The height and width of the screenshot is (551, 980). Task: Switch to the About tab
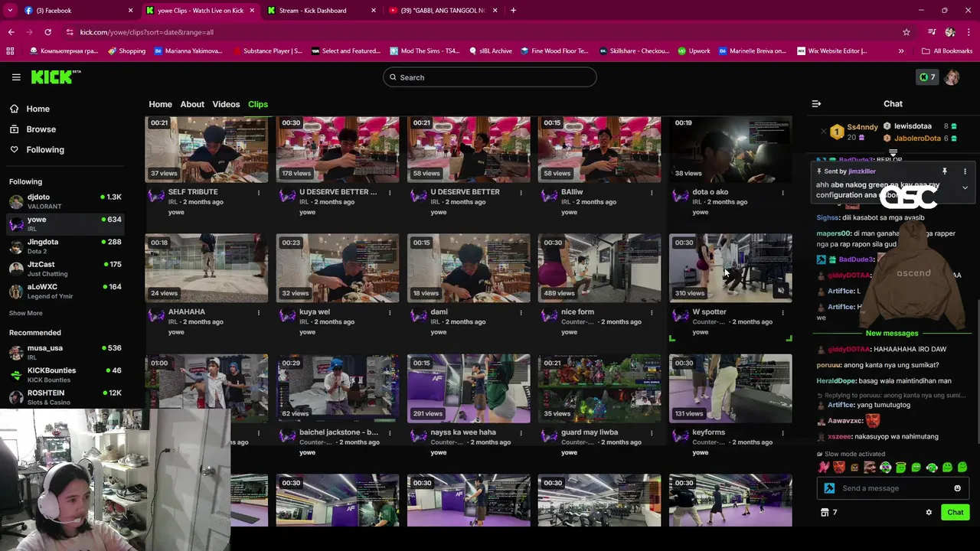pos(192,104)
